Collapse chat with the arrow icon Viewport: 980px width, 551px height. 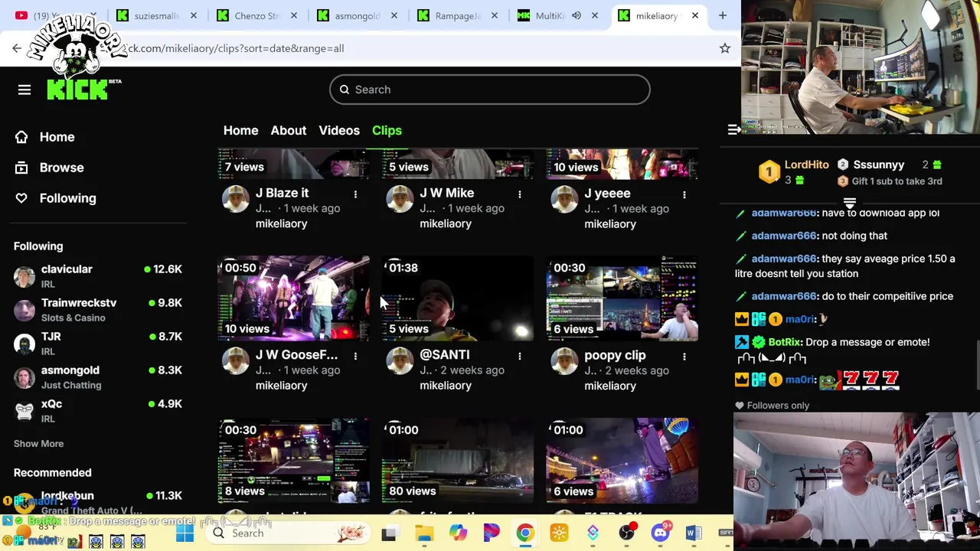733,130
